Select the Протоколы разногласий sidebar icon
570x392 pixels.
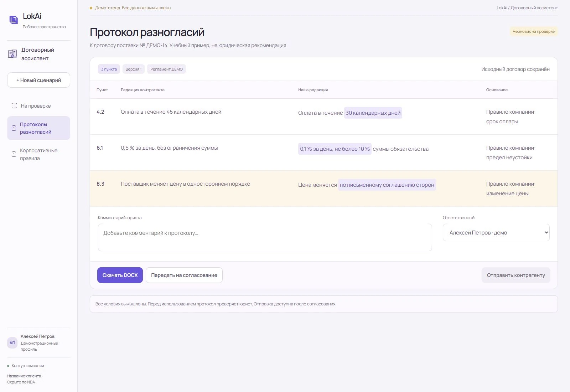(14, 128)
